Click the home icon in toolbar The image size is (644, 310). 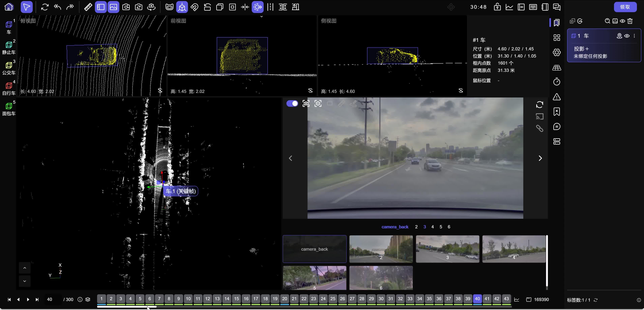tap(9, 7)
